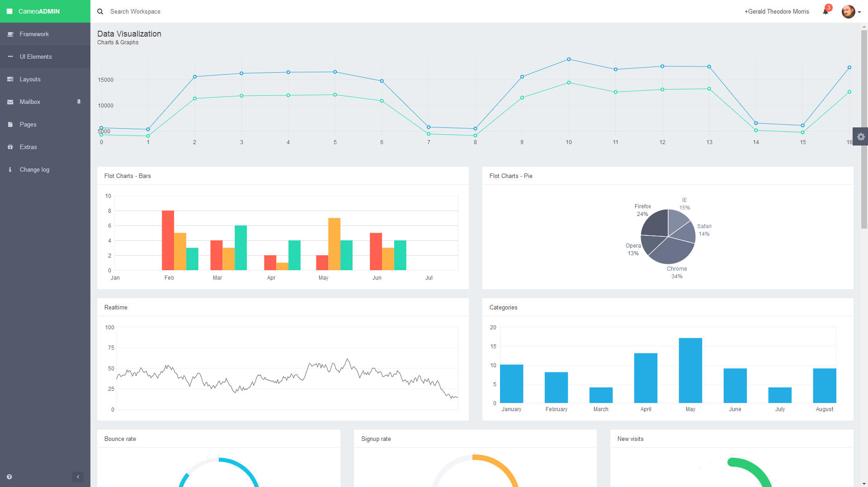Screen dimensions: 868x487
Task: Click the red Feb bar in Bars chart
Action: [x=168, y=240]
